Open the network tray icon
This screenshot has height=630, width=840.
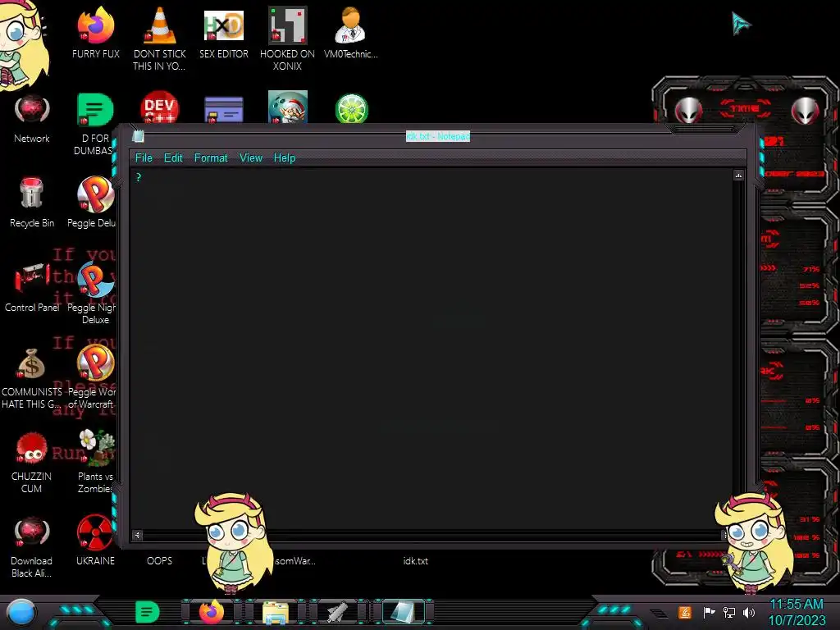click(729, 612)
